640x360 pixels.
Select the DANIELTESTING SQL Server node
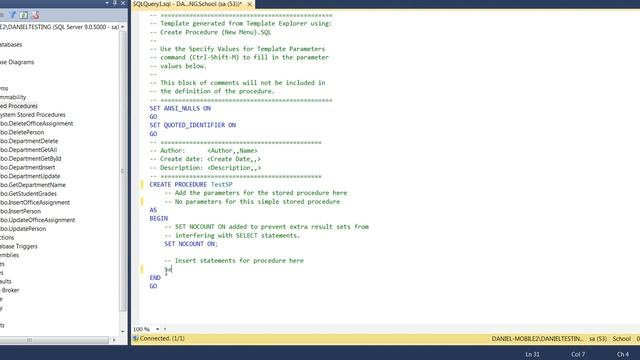(59, 27)
